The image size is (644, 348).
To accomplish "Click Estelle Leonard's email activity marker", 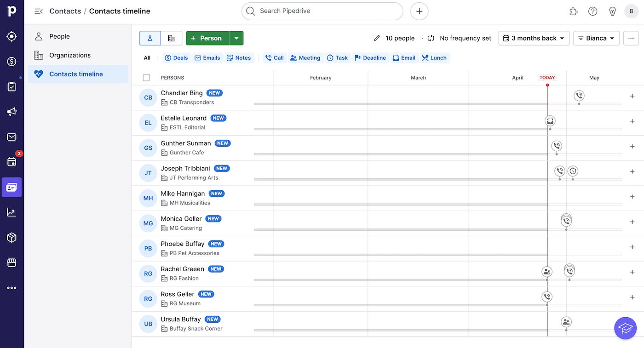I will coord(550,121).
